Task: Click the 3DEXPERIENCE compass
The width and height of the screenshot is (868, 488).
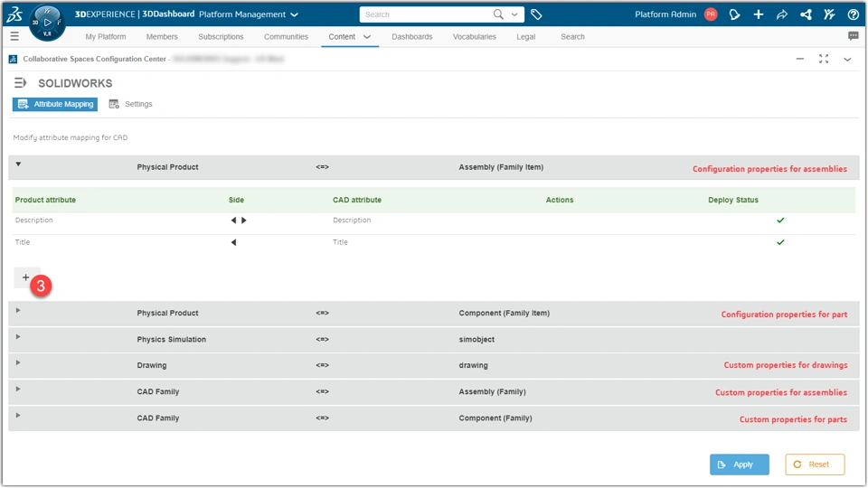Action: [x=47, y=23]
